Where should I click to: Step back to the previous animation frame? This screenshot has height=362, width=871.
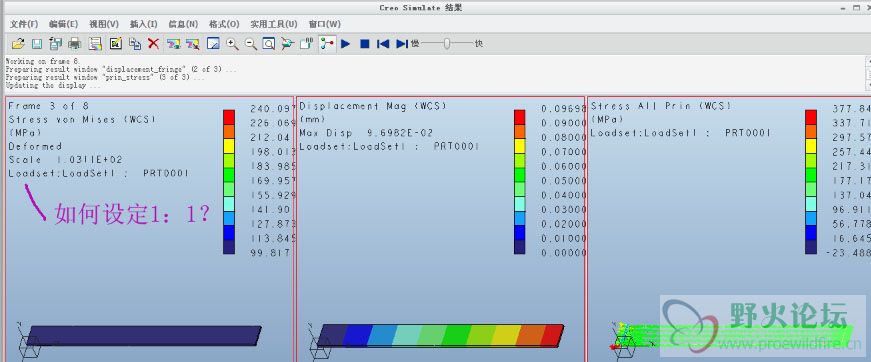click(x=383, y=43)
